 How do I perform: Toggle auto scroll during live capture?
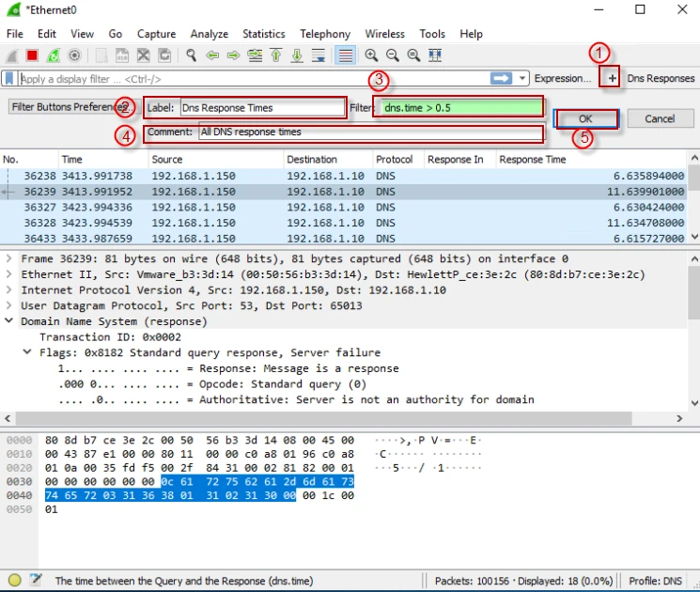click(x=319, y=55)
